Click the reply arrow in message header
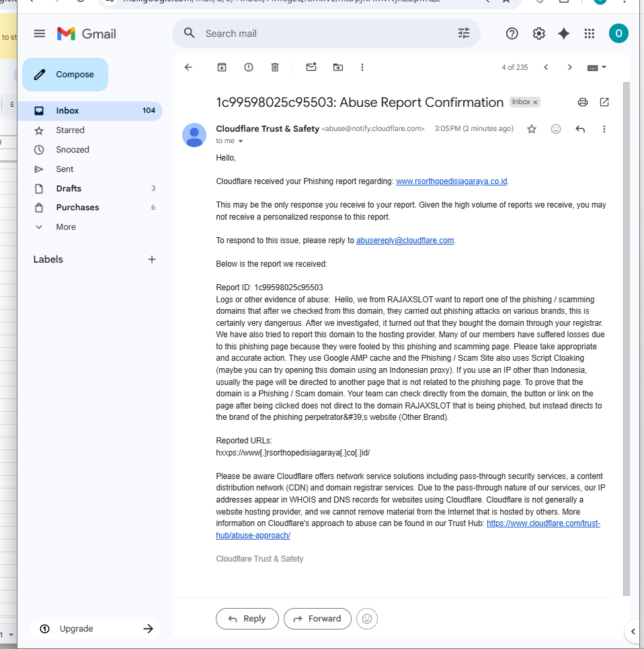 pyautogui.click(x=580, y=129)
